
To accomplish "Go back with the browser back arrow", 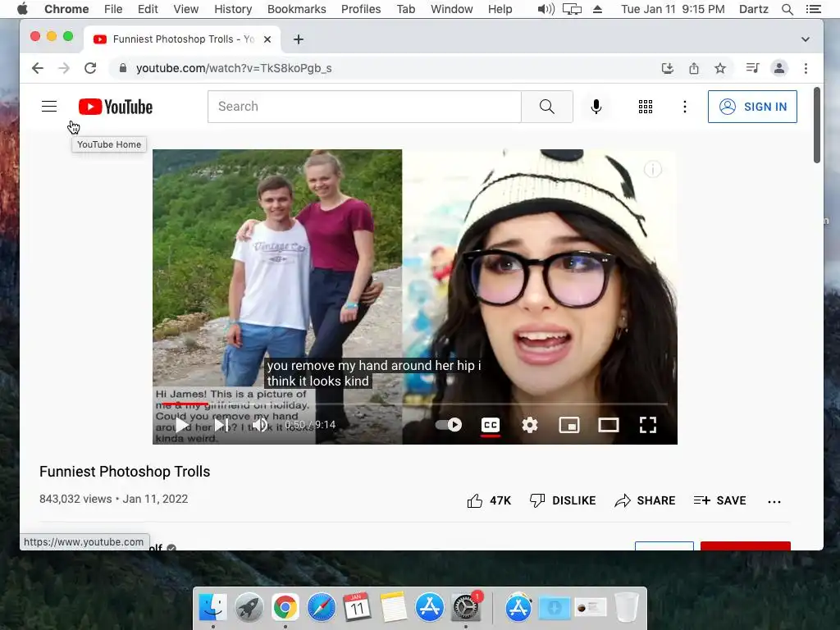I will pos(38,68).
